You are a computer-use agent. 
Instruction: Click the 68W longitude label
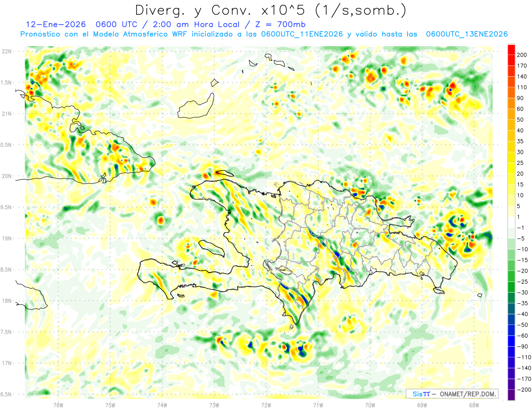pos(474,404)
